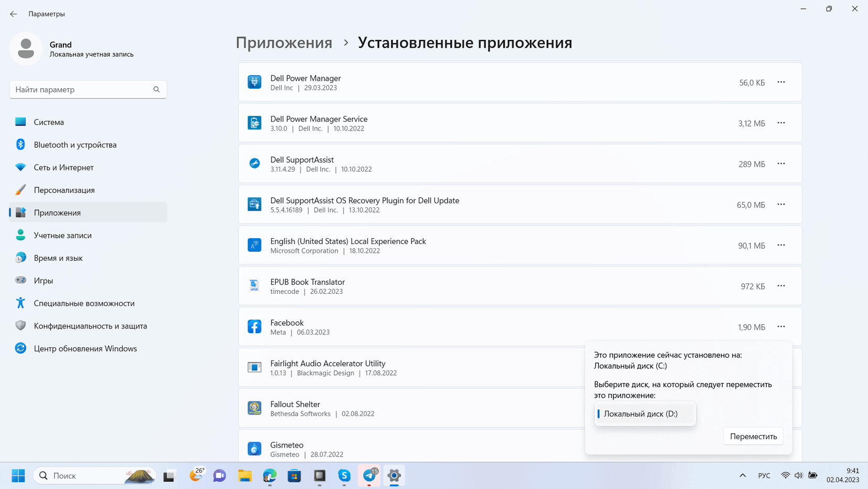The image size is (868, 489).
Task: Click the Fallout Shelter app icon
Action: click(254, 408)
